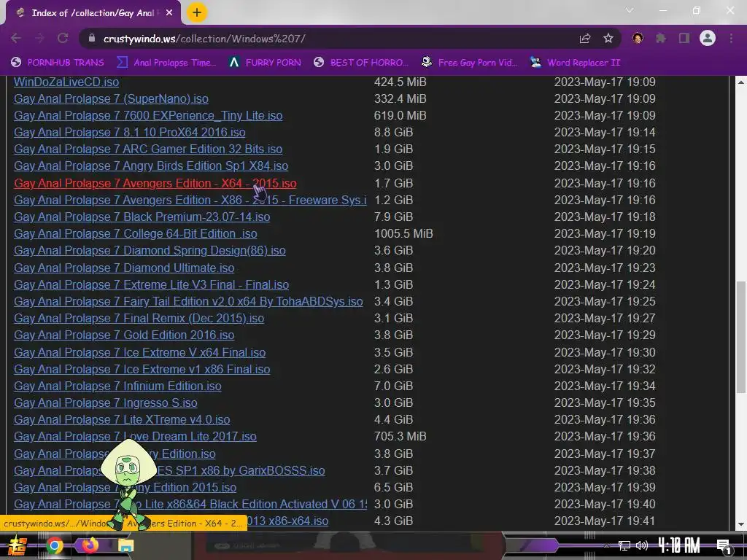Open the Love Dream Lite 2017.iso link
This screenshot has width=747, height=560.
[135, 436]
